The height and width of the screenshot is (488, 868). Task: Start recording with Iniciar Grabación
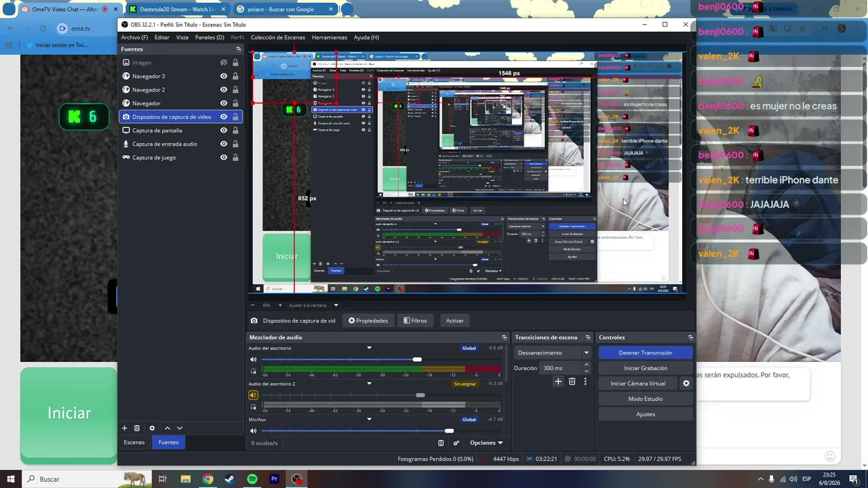point(646,368)
